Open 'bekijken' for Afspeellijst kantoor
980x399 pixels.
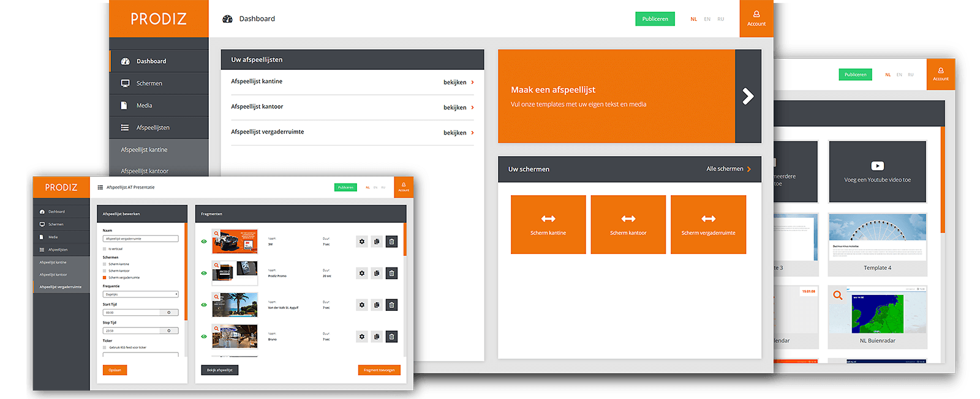point(458,108)
